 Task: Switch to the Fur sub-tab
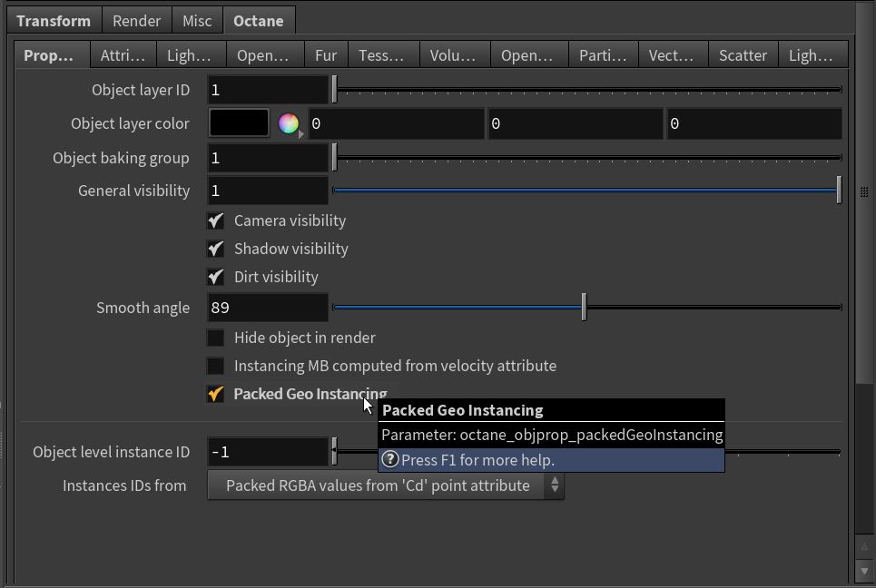click(326, 55)
